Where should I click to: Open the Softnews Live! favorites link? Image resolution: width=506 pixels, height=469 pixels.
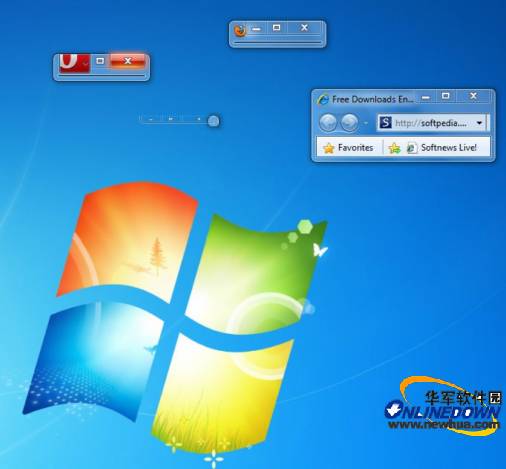point(442,147)
